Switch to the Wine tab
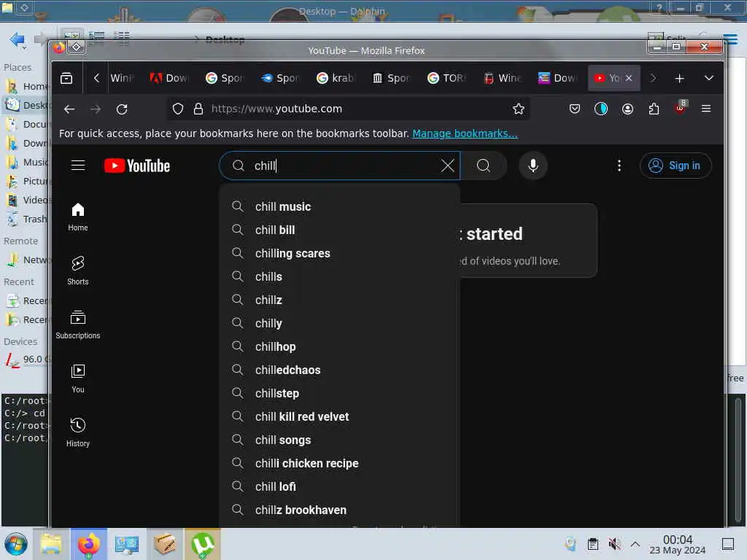The height and width of the screenshot is (560, 747). point(503,78)
